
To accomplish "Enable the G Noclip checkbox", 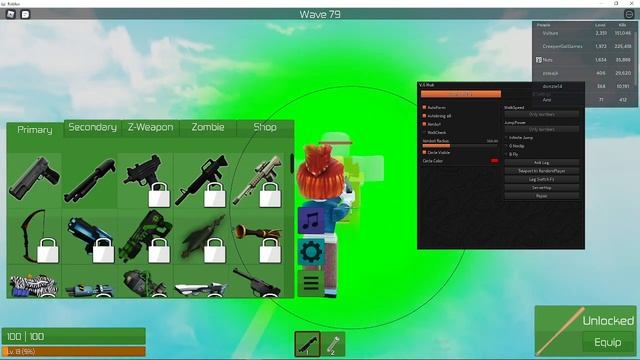I will pos(507,146).
